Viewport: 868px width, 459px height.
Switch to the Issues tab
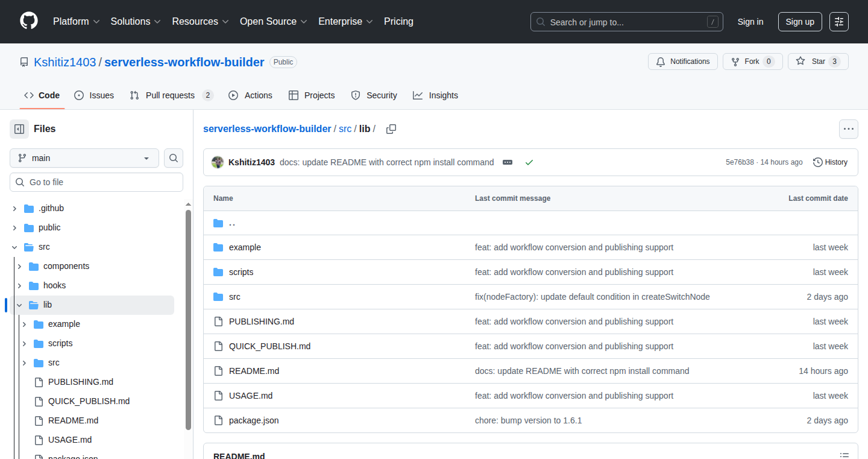(94, 95)
